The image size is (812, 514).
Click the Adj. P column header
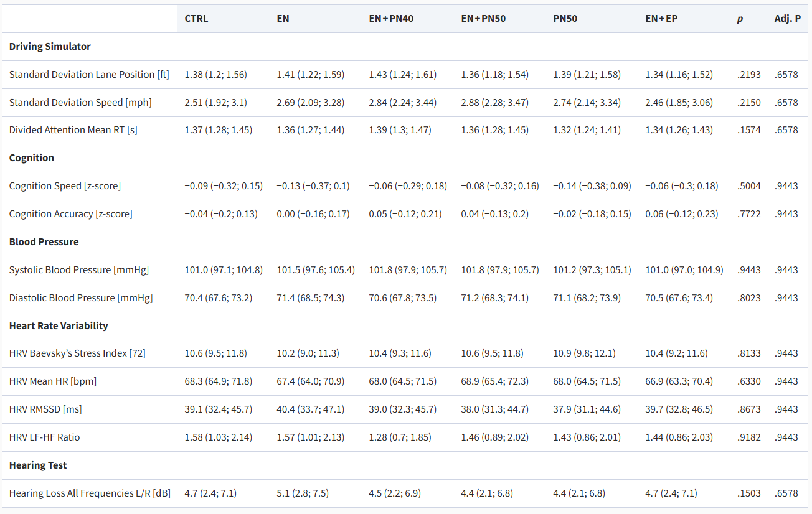[x=787, y=19]
